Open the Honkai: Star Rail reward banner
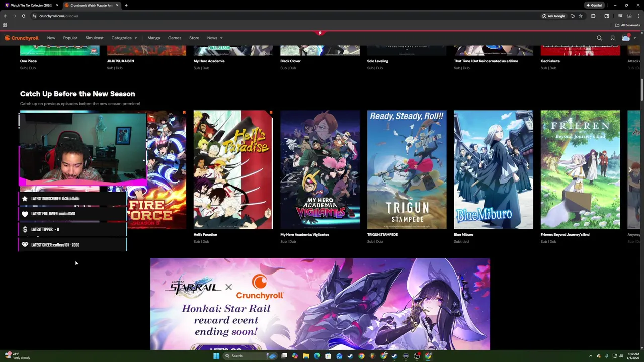The height and width of the screenshot is (362, 644). click(x=320, y=304)
